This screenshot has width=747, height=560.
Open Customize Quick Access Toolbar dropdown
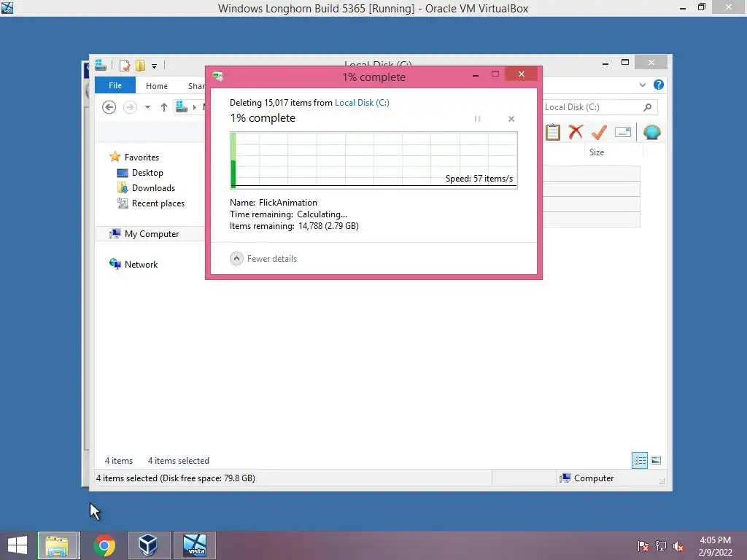point(155,66)
